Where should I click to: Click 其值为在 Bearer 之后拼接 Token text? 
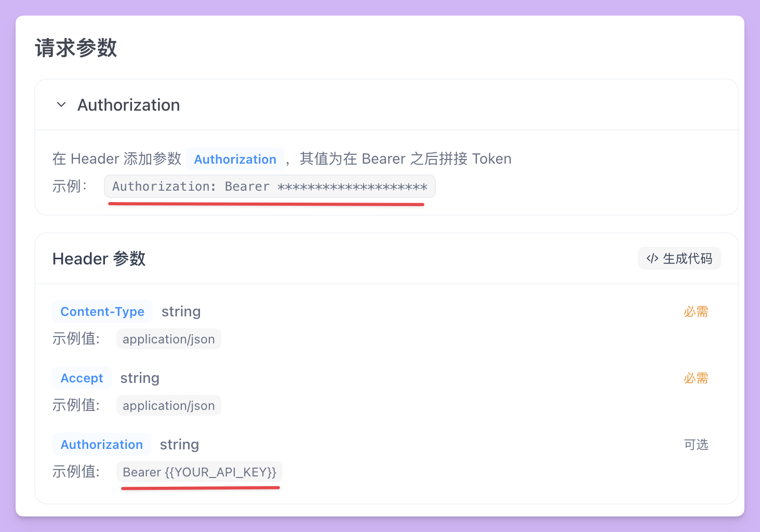click(x=405, y=158)
